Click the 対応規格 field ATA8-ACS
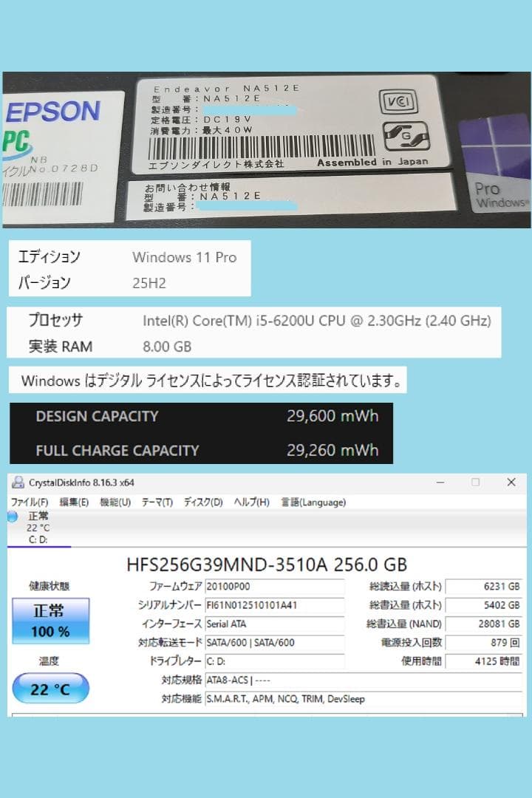The width and height of the screenshot is (532, 798). tap(364, 681)
